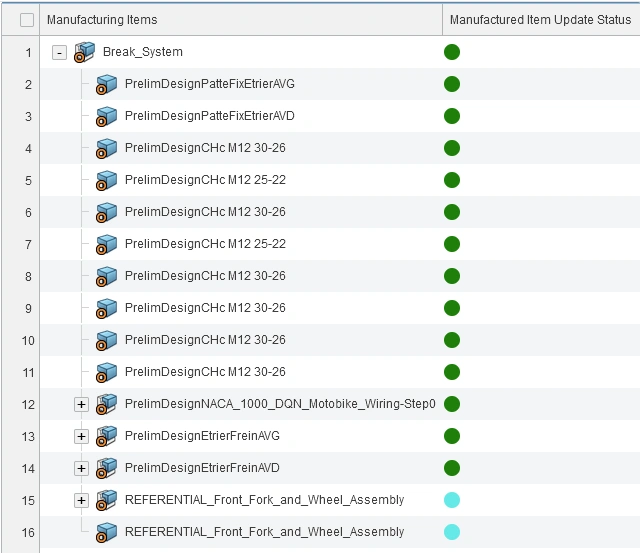
Task: Click the green status dot for Break_System
Action: (x=452, y=52)
